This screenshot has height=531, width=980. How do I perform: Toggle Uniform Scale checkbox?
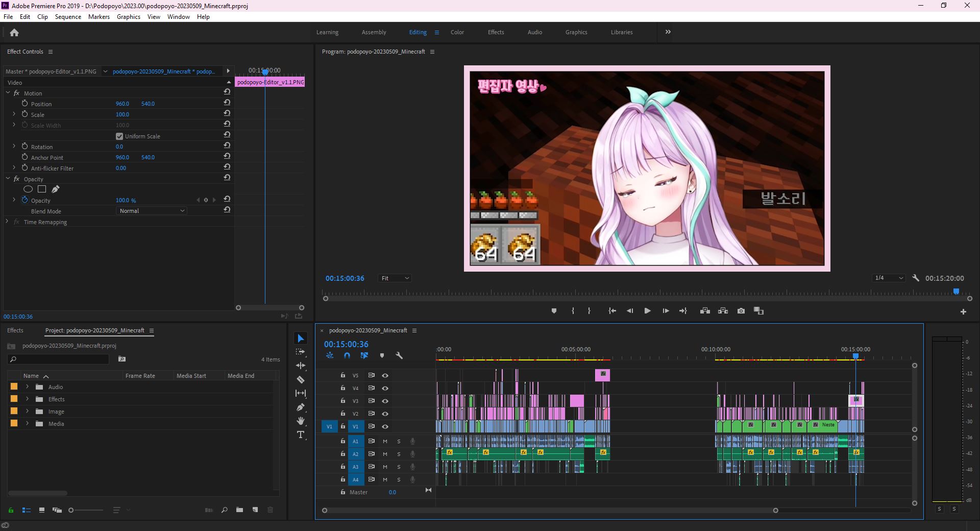click(119, 136)
